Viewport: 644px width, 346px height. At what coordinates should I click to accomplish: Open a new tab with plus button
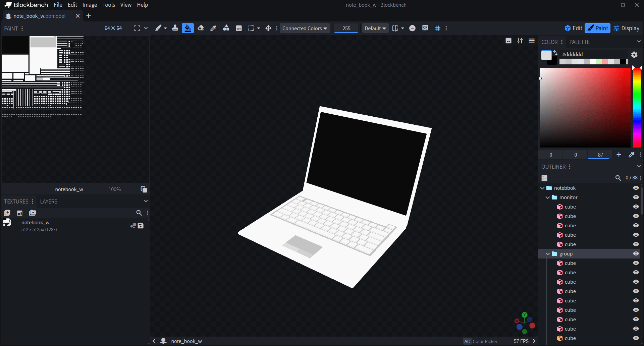pos(89,16)
